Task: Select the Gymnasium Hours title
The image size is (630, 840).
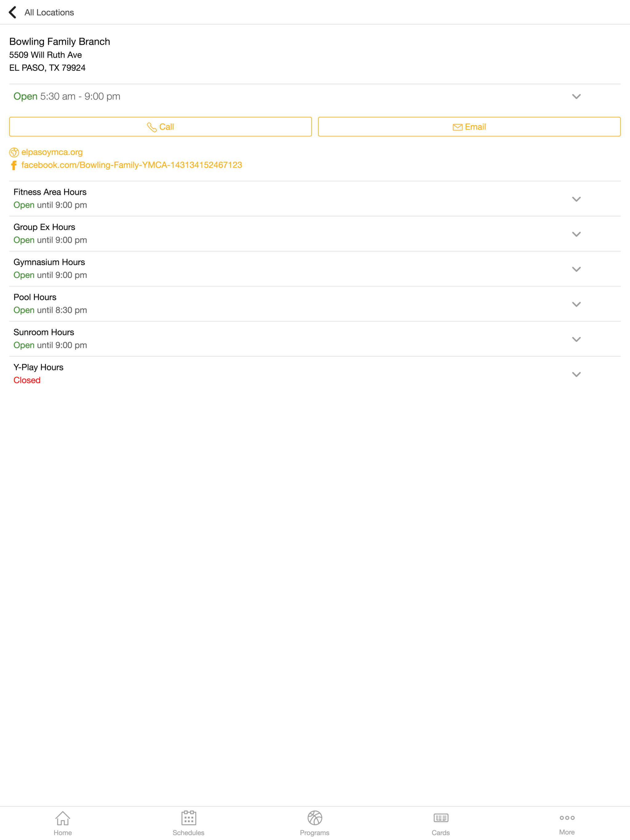Action: (x=49, y=262)
